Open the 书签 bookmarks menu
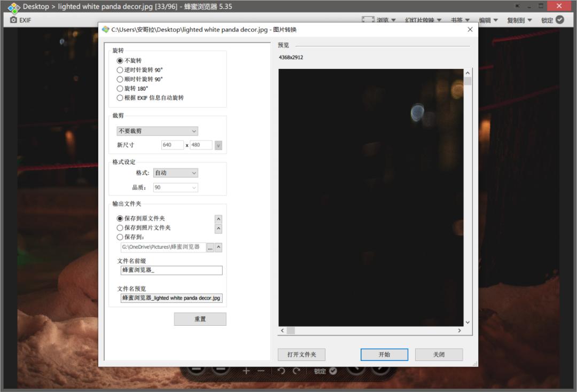 click(x=458, y=19)
